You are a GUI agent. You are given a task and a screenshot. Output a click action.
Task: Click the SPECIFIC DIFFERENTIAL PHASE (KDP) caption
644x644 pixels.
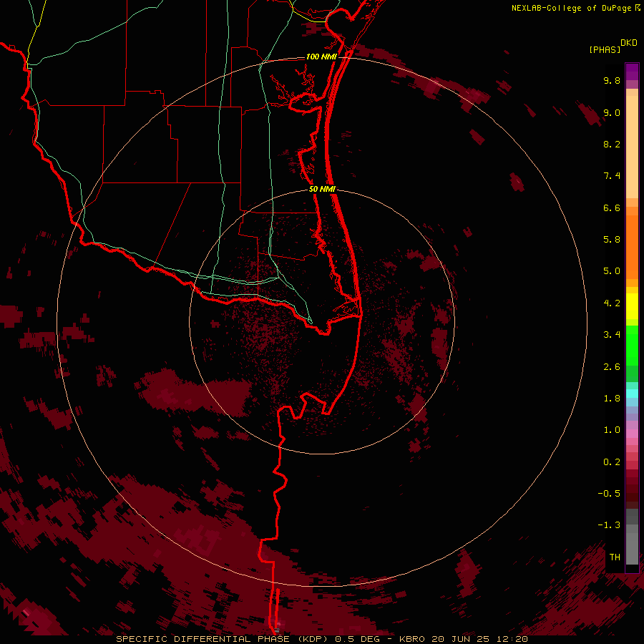tap(223, 639)
